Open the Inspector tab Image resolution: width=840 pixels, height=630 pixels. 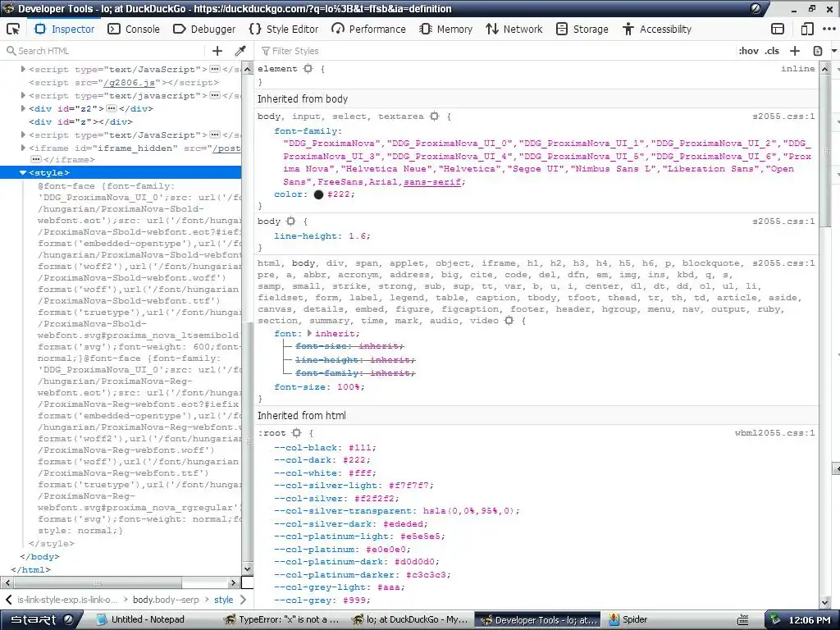(64, 29)
